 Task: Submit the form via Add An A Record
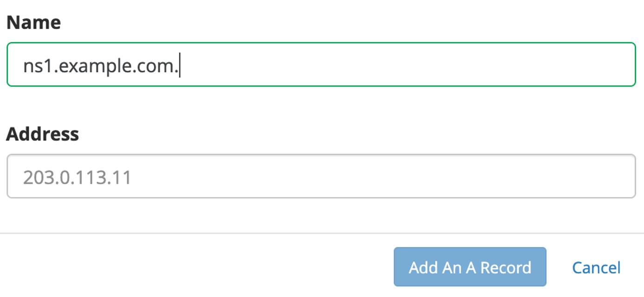(470, 266)
